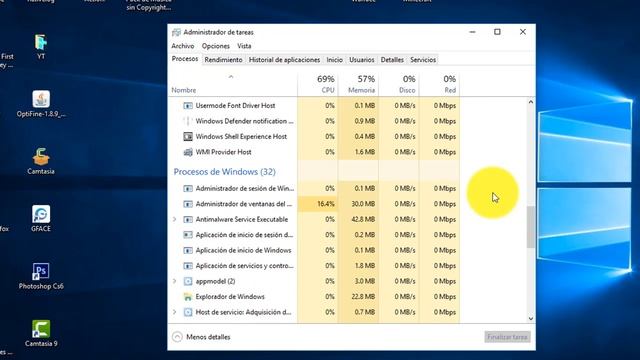Click the appmodel (2) process icon
This screenshot has height=360, width=640.
click(x=188, y=282)
